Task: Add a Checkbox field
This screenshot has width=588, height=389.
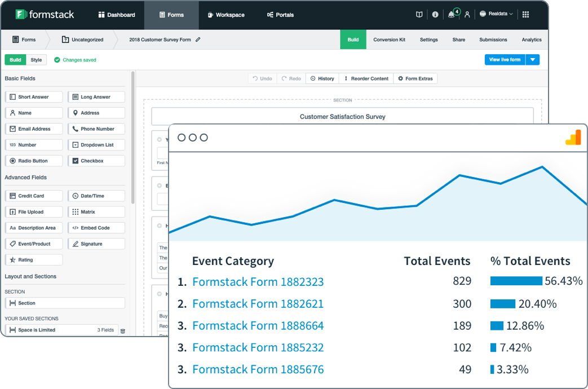Action: tap(96, 161)
